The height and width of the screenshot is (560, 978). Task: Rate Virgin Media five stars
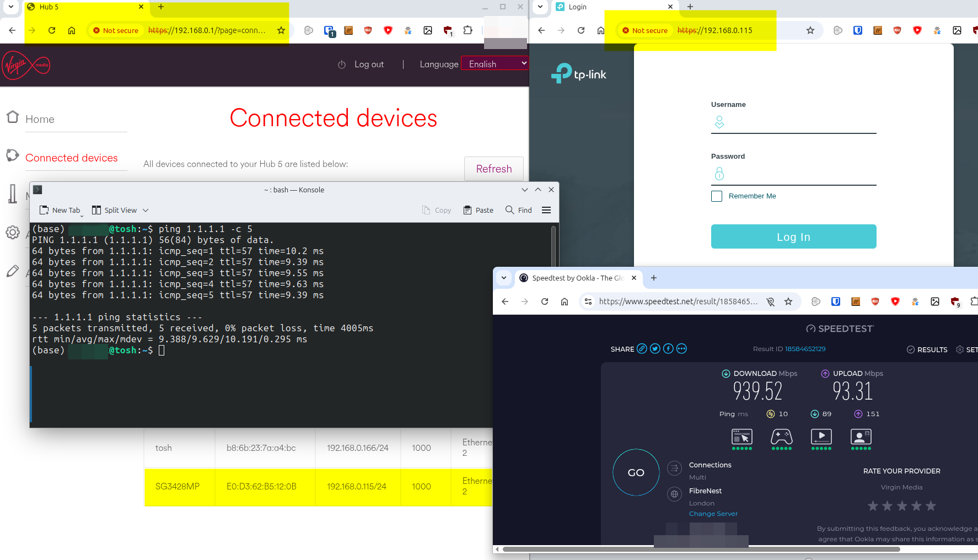931,505
